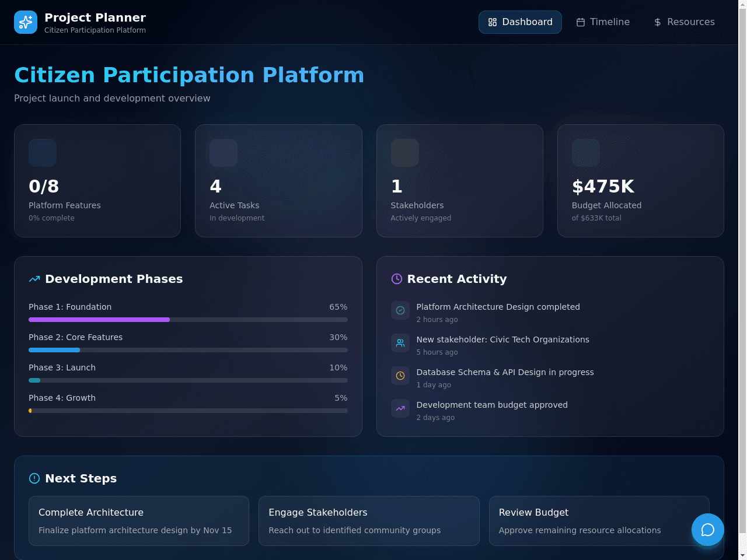Click the Phase 2: Core Features progress bar
This screenshot has width=747, height=560.
click(x=188, y=350)
